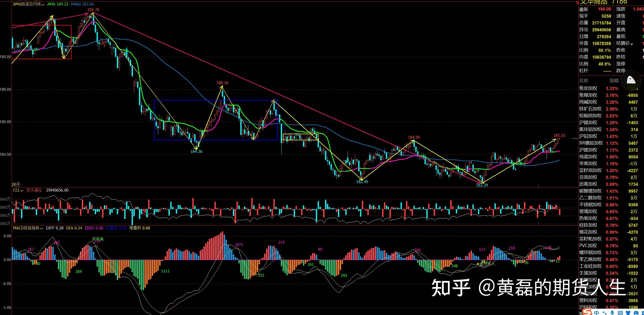Select the 硅铁加权 row

click(608, 225)
